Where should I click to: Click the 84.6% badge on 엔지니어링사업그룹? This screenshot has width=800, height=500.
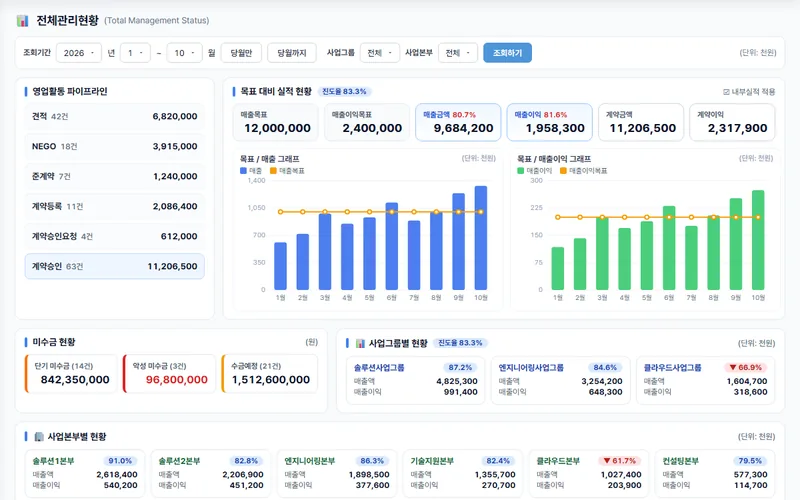pos(605,367)
